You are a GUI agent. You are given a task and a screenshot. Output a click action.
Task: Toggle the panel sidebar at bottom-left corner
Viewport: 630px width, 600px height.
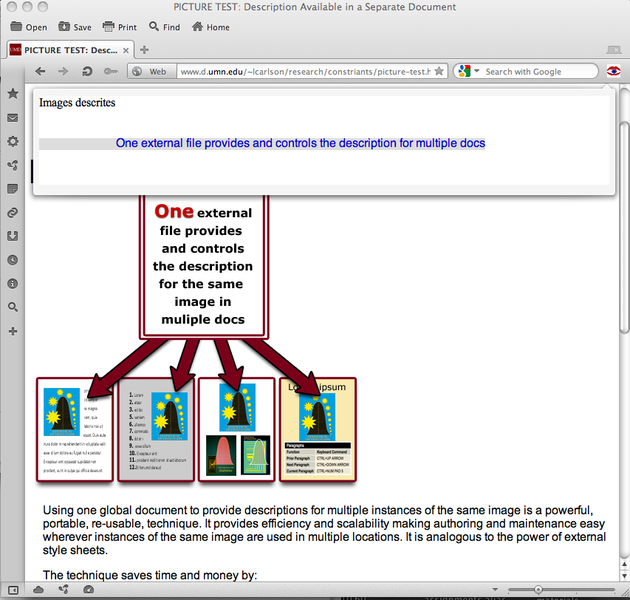(x=12, y=590)
